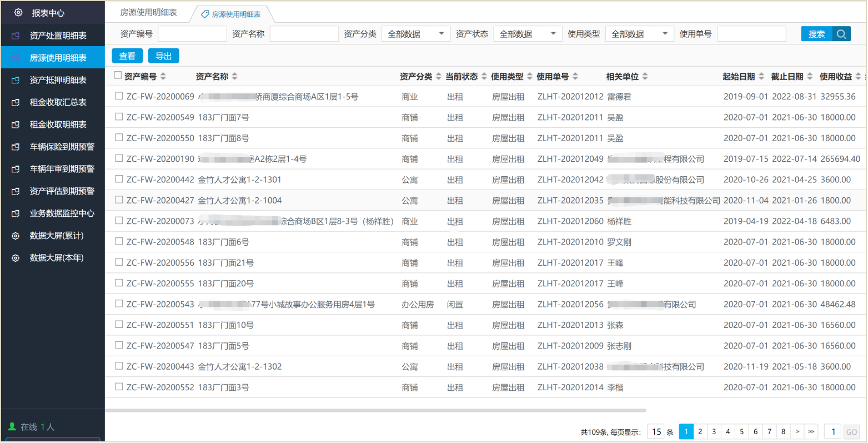Click the 导出 export button
Viewport: 868px width, 443px height.
point(163,56)
